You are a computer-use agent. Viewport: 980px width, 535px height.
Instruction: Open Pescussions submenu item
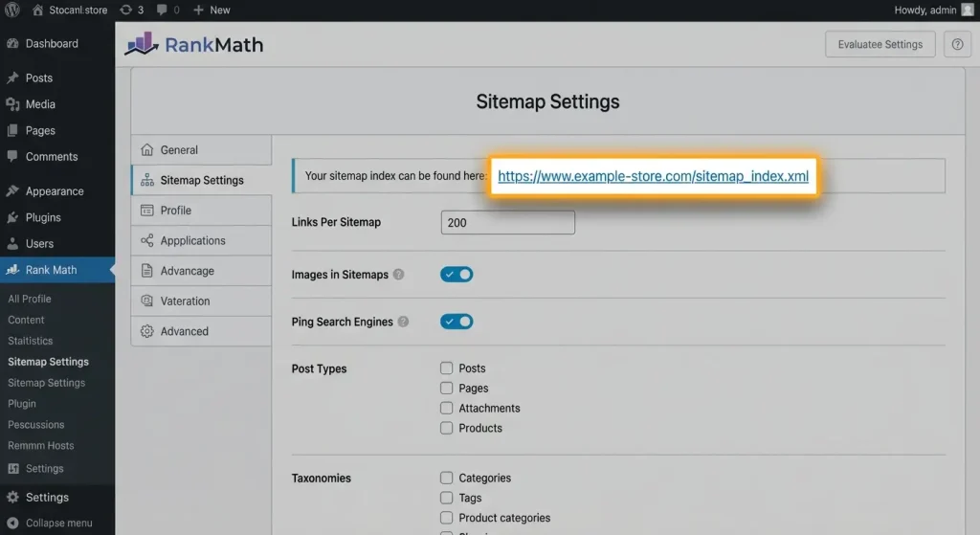(x=35, y=425)
